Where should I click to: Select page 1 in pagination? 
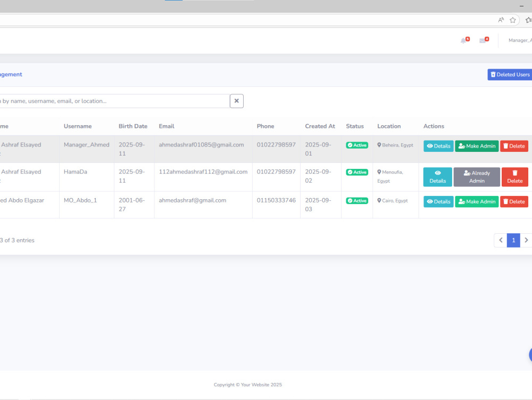(513, 240)
